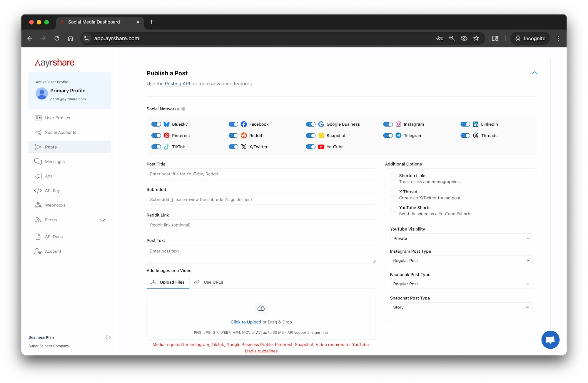Open Messages from the sidebar
Viewport: 588px width, 383px height.
click(x=55, y=161)
